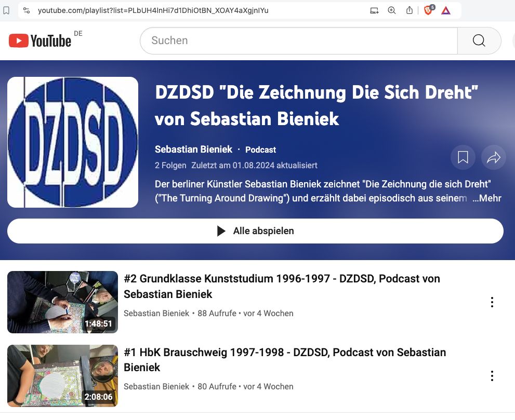Viewport: 515px width, 420px height.
Task: Save the playlist using the bookmark icon
Action: 463,157
